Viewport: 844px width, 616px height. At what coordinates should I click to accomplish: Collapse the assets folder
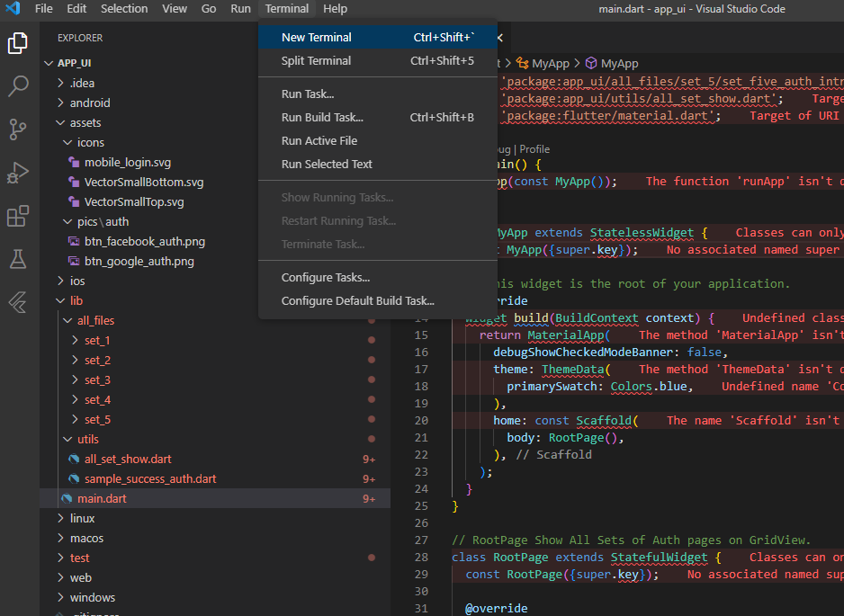[58, 122]
